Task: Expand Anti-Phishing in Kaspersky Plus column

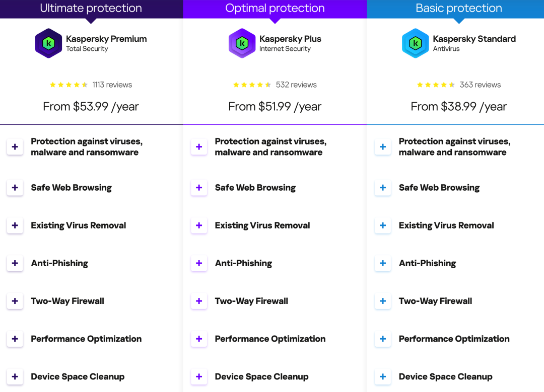Action: point(199,263)
